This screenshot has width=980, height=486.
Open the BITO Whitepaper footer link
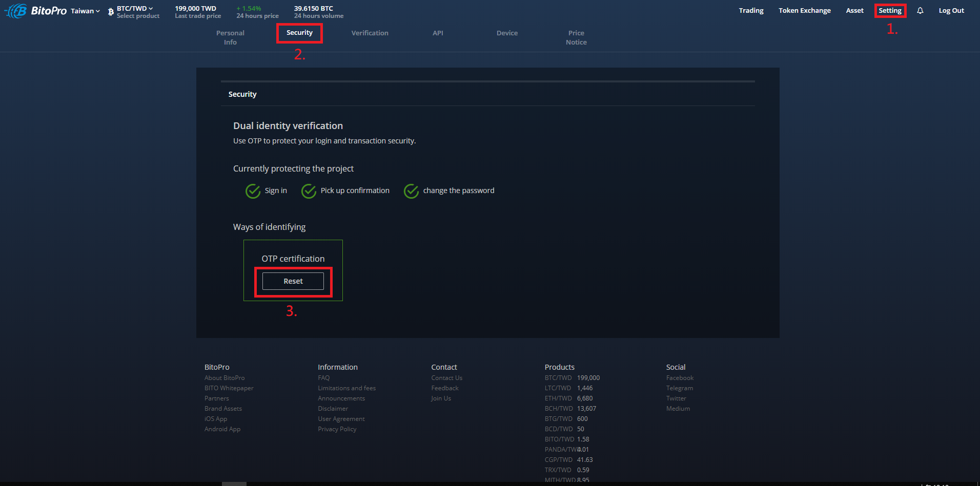pos(229,388)
